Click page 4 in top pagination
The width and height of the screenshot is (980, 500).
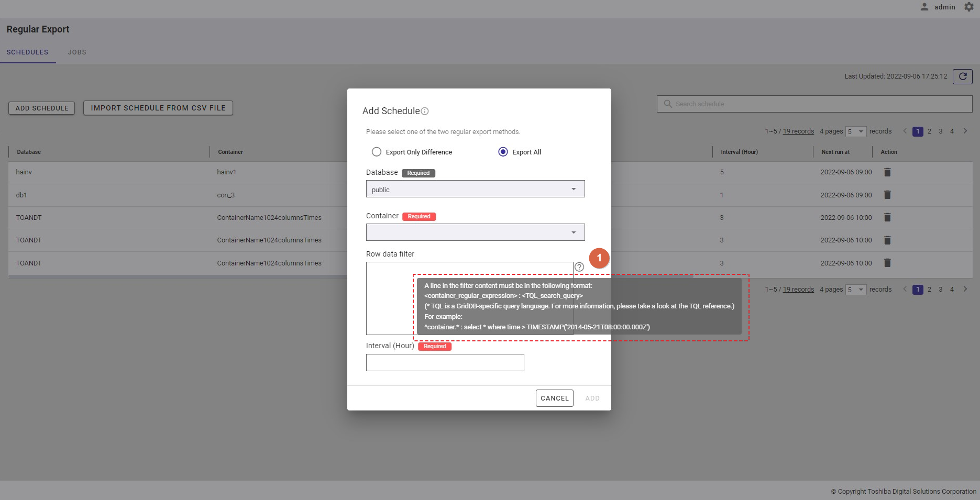952,131
